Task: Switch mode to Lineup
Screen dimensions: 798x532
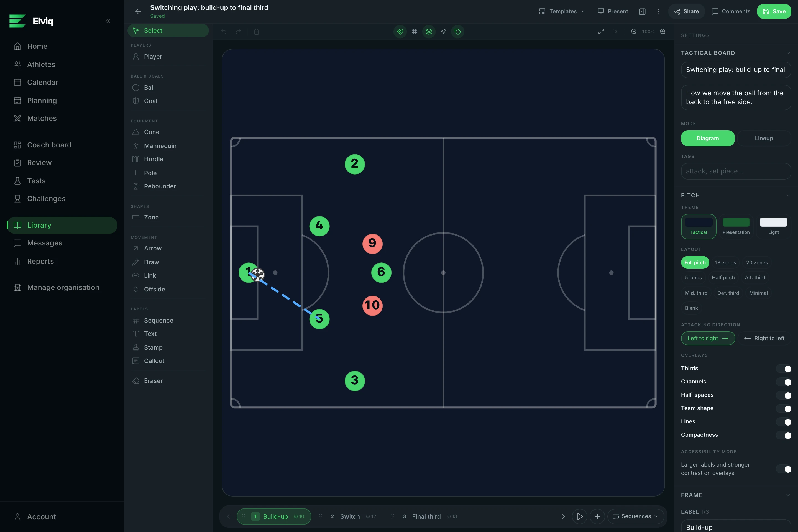Action: tap(764, 138)
